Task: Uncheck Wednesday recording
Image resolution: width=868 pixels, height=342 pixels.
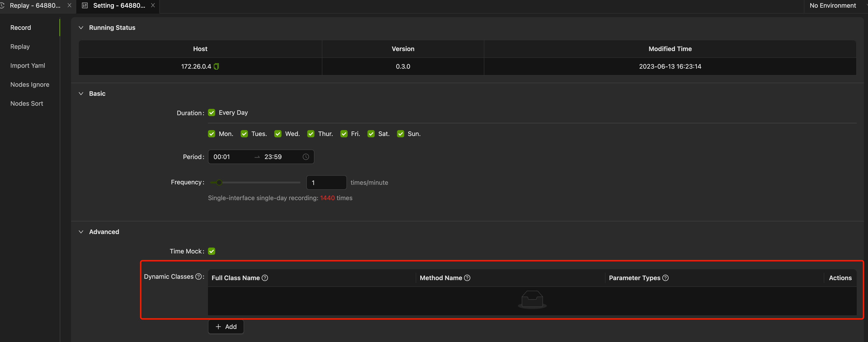Action: click(278, 134)
